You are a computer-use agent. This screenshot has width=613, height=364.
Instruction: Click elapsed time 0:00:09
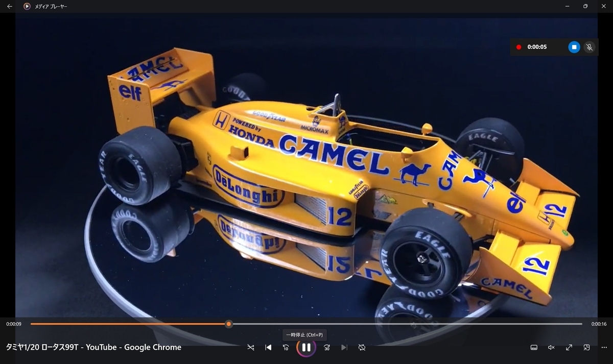(14, 324)
